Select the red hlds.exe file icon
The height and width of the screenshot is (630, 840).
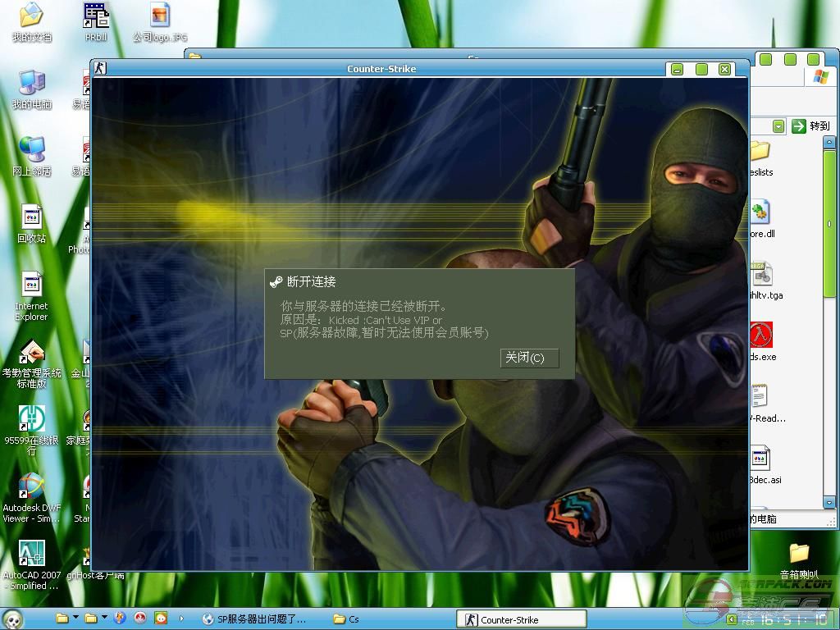[760, 335]
